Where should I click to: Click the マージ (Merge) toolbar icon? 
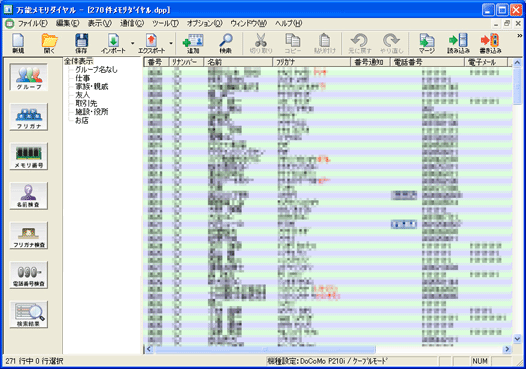(427, 43)
